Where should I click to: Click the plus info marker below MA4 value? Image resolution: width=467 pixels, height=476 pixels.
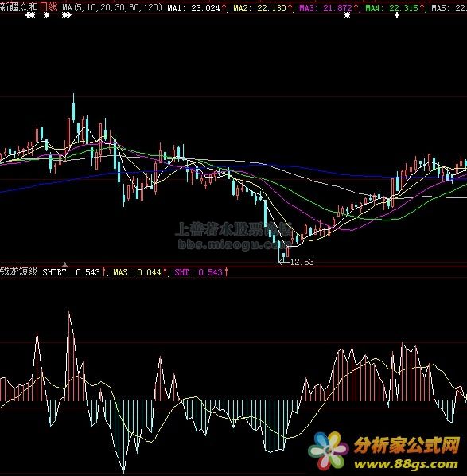point(397,15)
